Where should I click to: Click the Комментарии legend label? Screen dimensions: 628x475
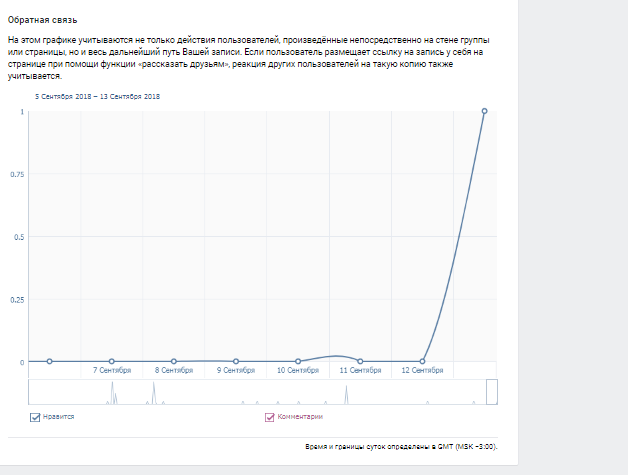pyautogui.click(x=300, y=417)
